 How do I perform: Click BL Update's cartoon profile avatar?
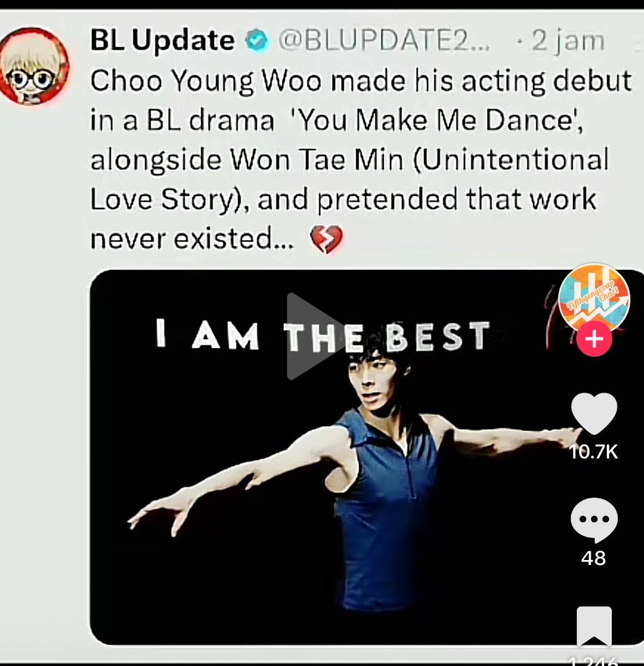[36, 67]
